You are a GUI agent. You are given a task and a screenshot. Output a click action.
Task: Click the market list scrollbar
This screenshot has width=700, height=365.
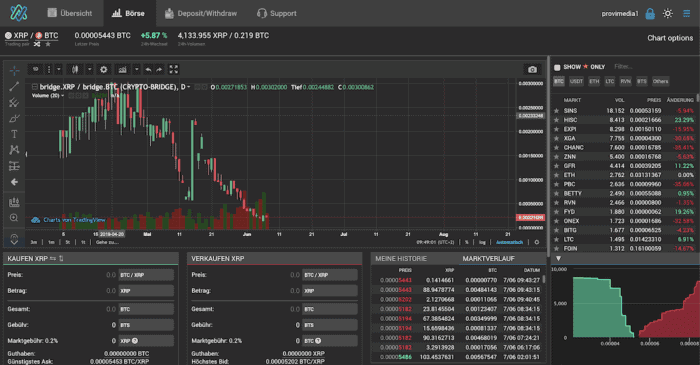coord(697,99)
